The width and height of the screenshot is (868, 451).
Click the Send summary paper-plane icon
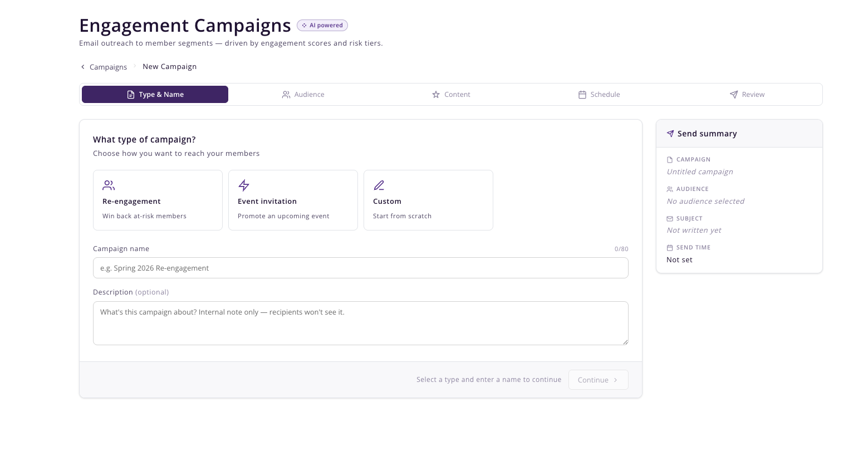670,134
